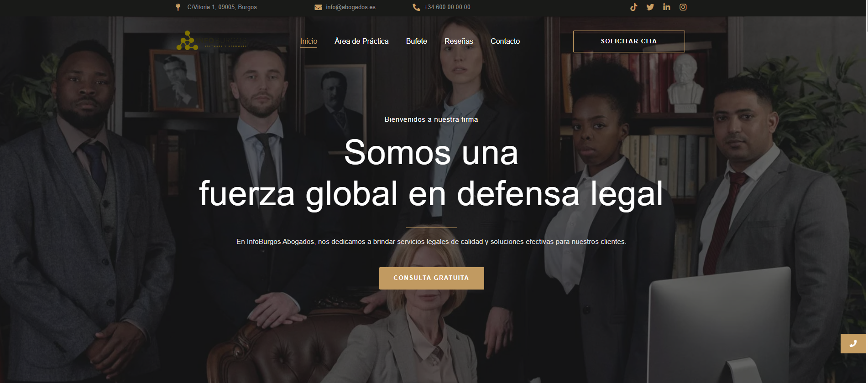The image size is (868, 383).
Task: Click the +34 600 00 00 00 phone number
Action: coord(447,7)
